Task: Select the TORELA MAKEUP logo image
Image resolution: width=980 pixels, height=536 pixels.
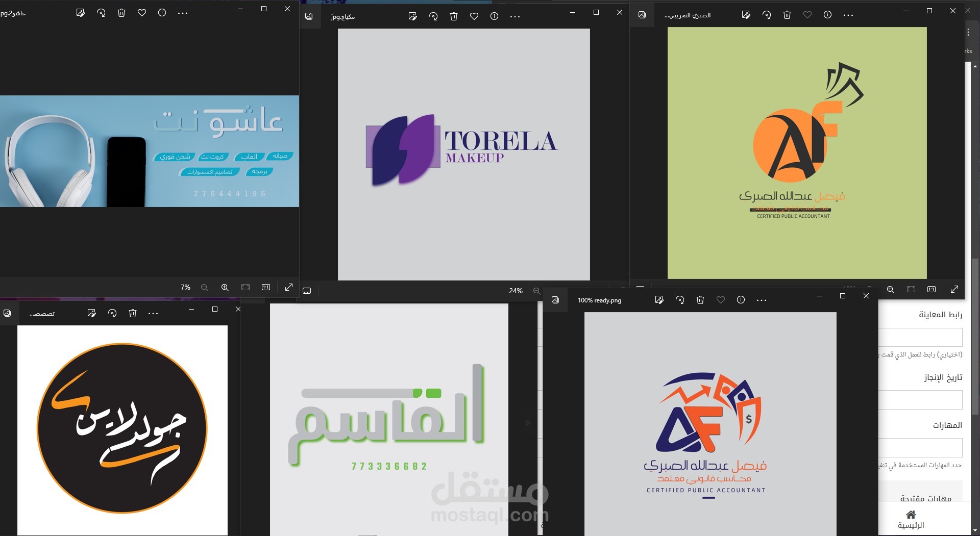Action: [x=463, y=154]
